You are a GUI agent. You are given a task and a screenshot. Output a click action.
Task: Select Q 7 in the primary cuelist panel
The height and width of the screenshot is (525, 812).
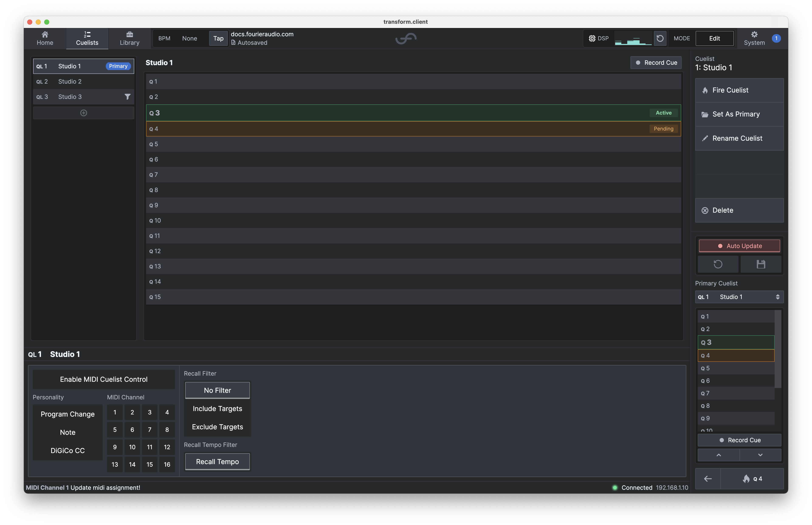[x=736, y=393]
